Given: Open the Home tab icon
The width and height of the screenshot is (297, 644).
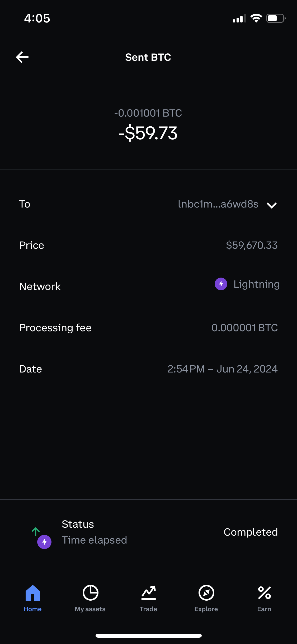Looking at the screenshot, I should (32, 593).
